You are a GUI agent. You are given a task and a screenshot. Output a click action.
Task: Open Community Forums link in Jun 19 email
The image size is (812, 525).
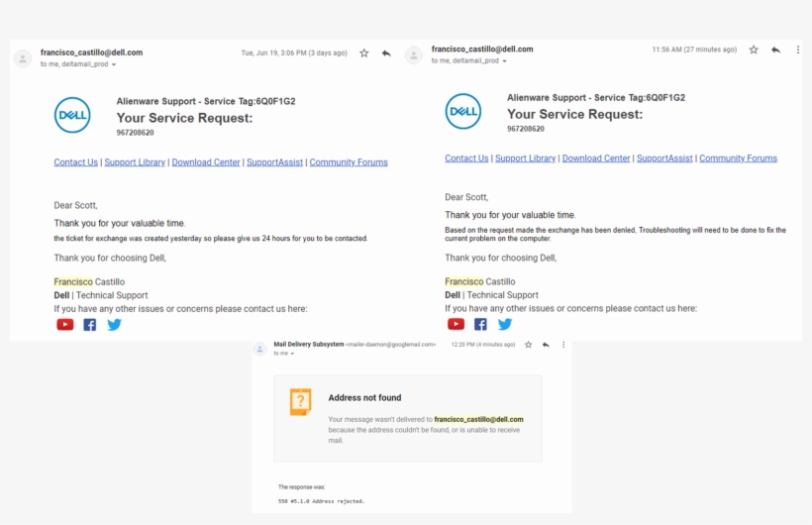coord(349,162)
